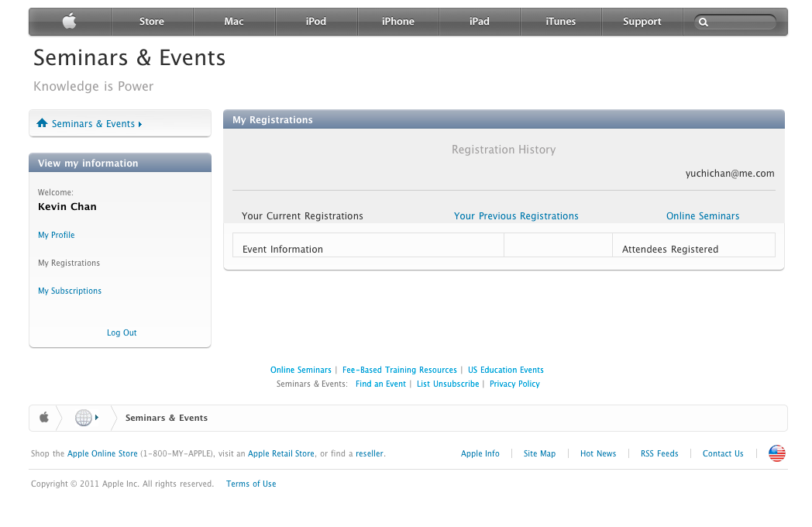This screenshot has height=527, width=812.
Task: Click the My Registrations panel header
Action: point(504,119)
